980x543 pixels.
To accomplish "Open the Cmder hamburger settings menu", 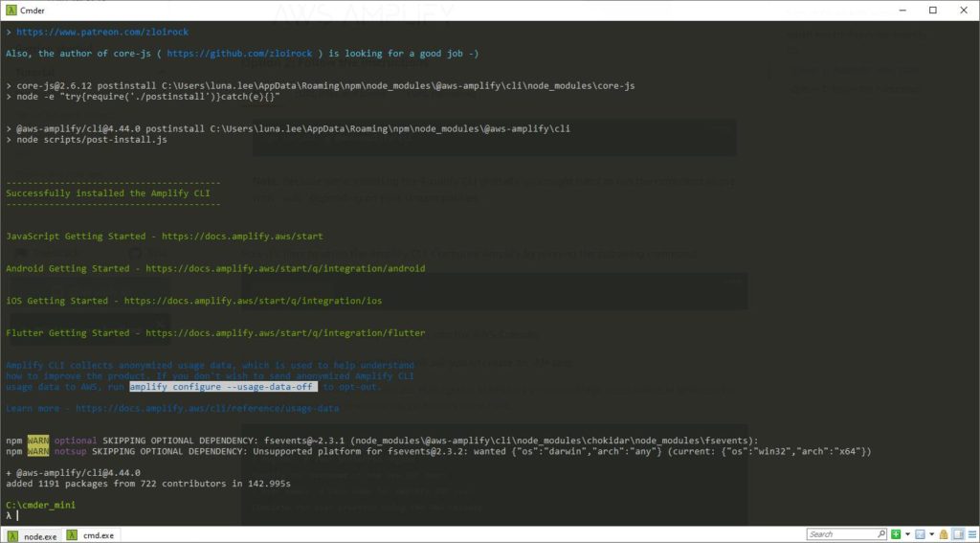I will click(x=972, y=534).
